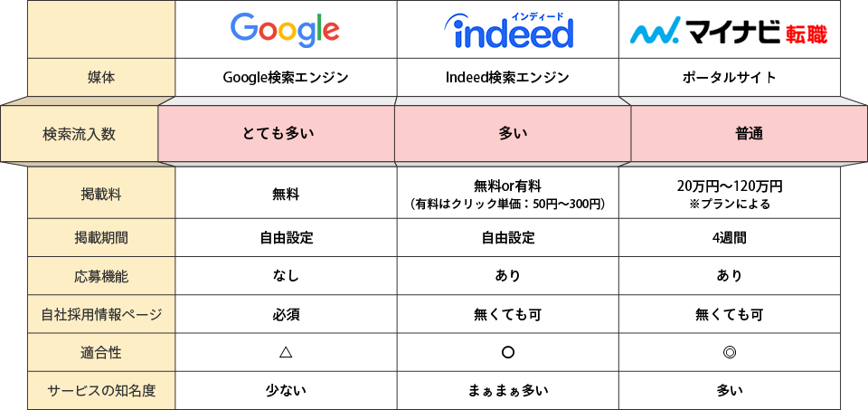The height and width of the screenshot is (410, 868).
Task: Select the 媒体 row header
Action: point(102,77)
